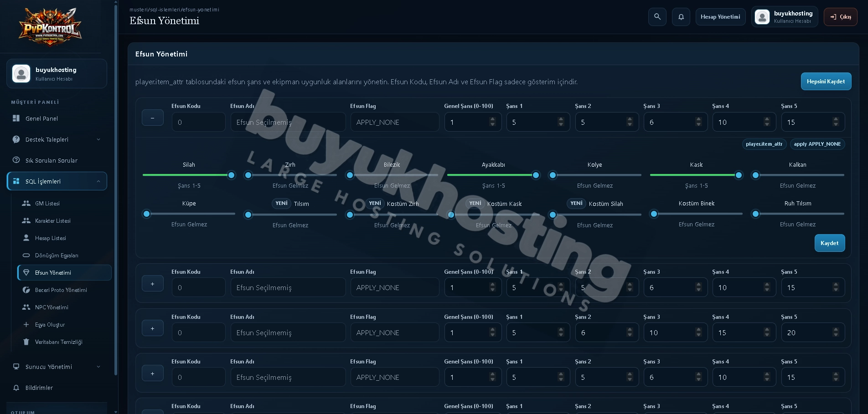Expand the fourth efsun row with plus
Image resolution: width=868 pixels, height=414 pixels.
click(x=152, y=373)
